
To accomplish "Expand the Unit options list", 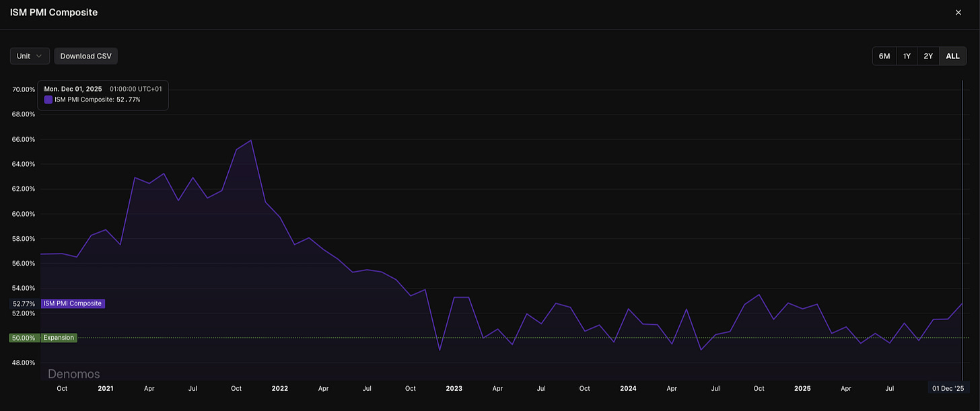I will 30,56.
